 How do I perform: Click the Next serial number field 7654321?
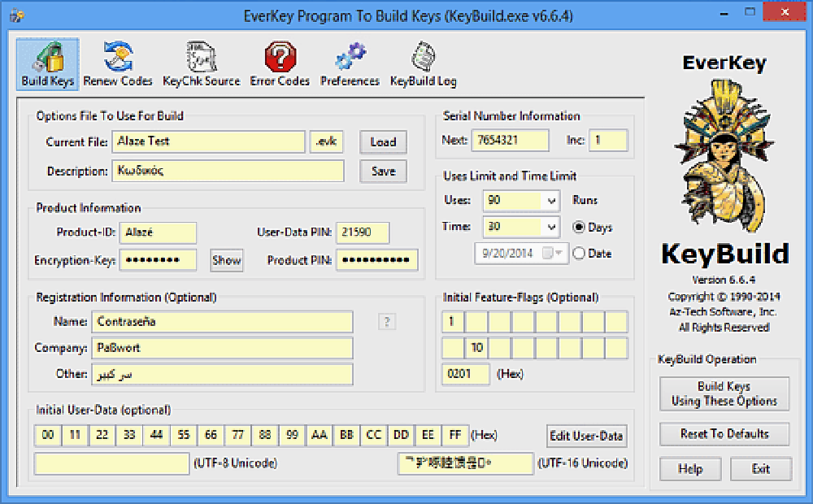511,140
